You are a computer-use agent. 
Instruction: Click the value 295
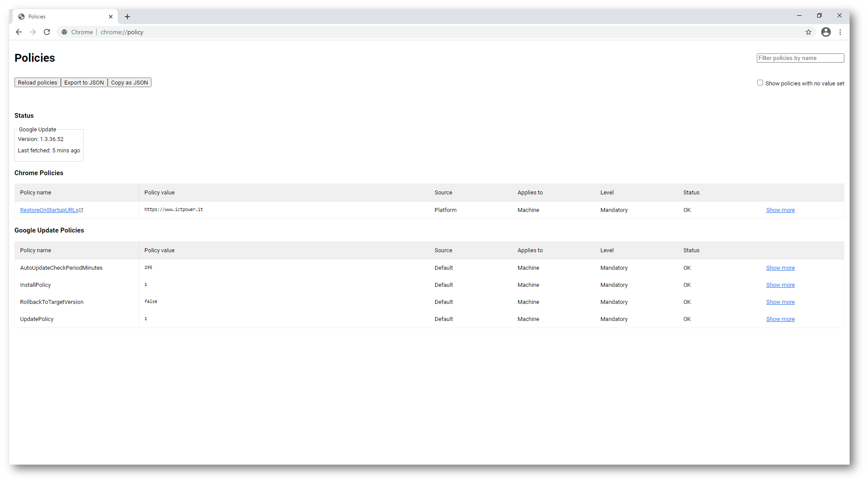pyautogui.click(x=148, y=268)
